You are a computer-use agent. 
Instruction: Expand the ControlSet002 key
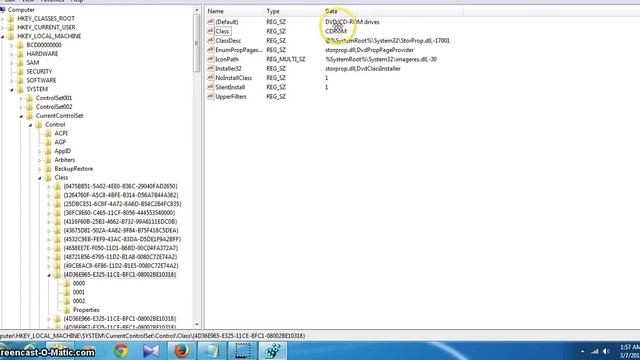21,107
